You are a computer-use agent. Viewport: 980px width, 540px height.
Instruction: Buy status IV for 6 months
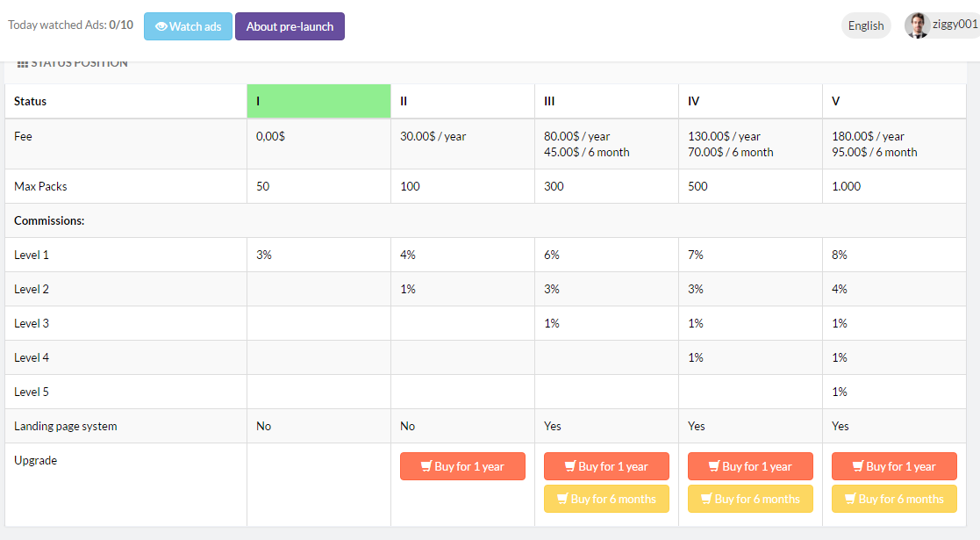tap(750, 499)
